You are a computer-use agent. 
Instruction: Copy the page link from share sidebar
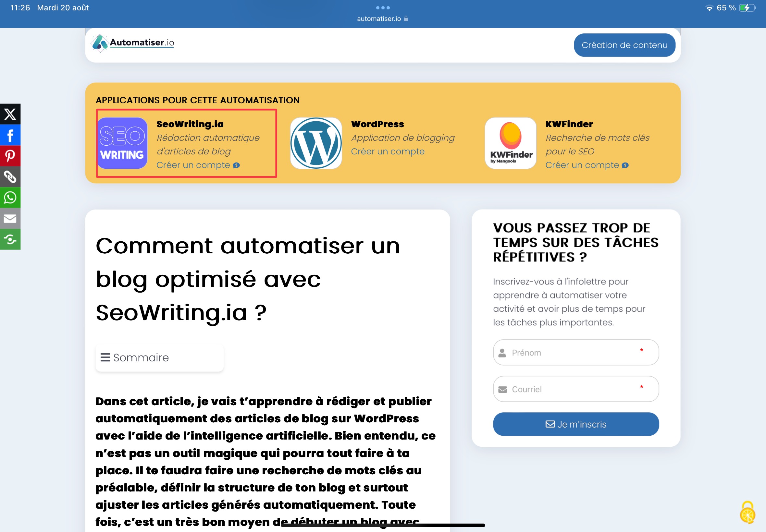10,177
